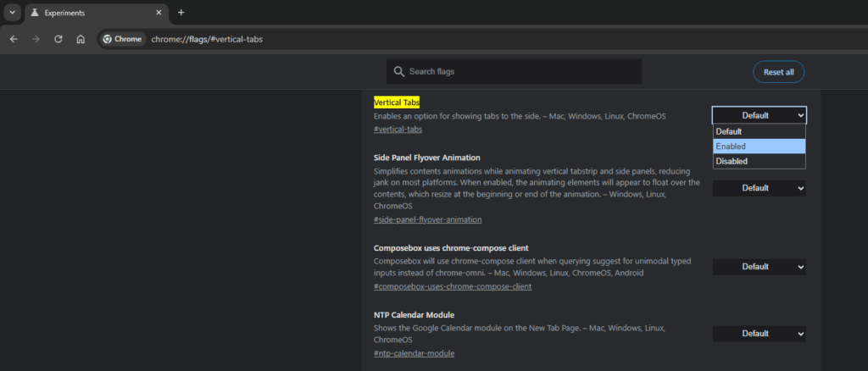Expand Composebox chrome-compose client dropdown
The width and height of the screenshot is (868, 371).
[x=759, y=267]
